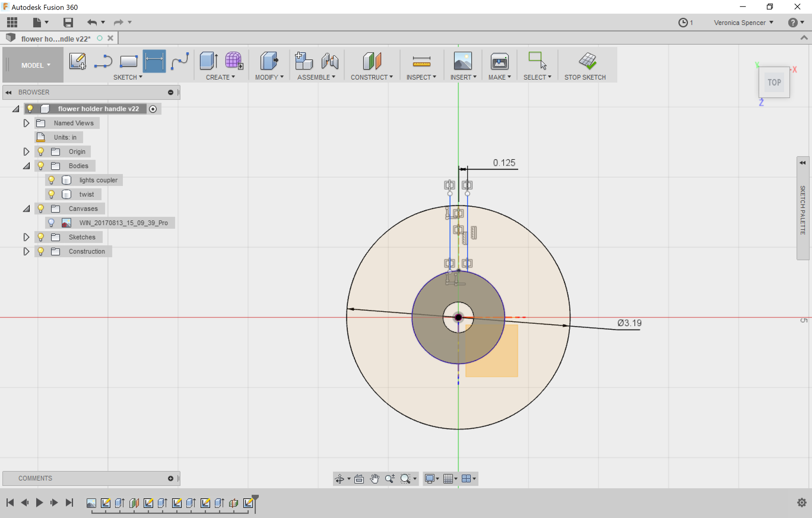
Task: Hide the lights coupler body
Action: (x=51, y=180)
